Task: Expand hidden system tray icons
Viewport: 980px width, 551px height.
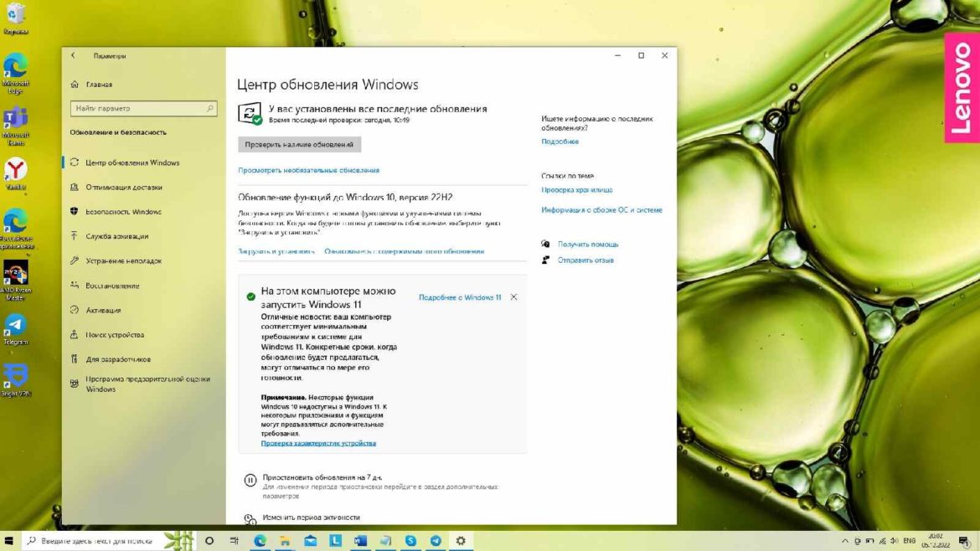Action: pos(843,541)
